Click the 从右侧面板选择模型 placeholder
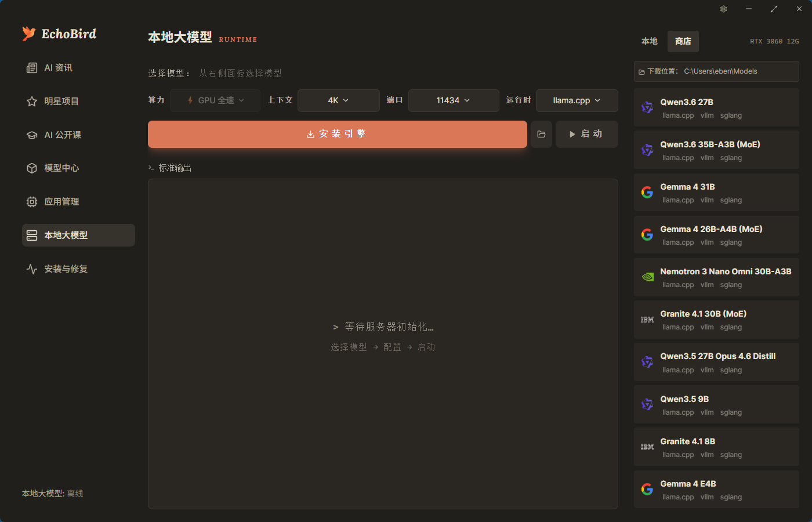 [240, 74]
